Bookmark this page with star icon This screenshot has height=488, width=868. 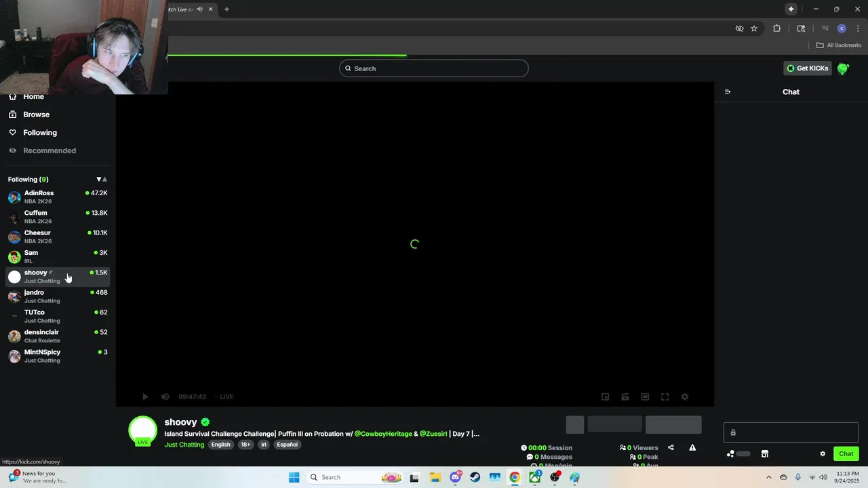(x=754, y=28)
